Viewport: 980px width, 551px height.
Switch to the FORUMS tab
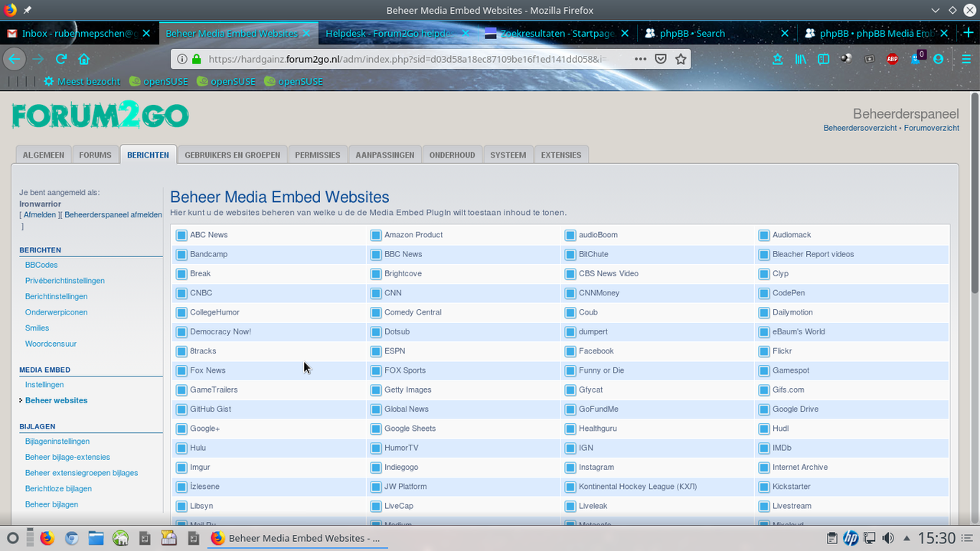(x=95, y=155)
